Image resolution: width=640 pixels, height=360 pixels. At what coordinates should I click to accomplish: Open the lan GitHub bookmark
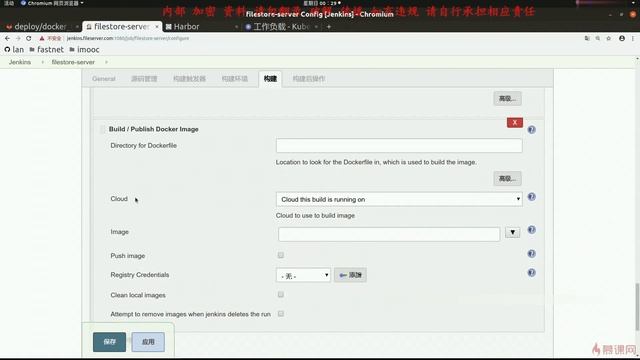[14, 49]
